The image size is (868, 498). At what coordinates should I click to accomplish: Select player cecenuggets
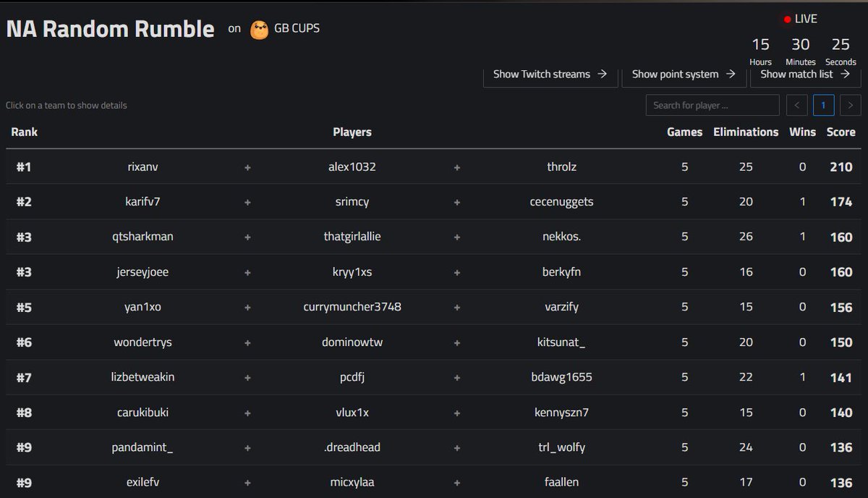[x=562, y=202]
